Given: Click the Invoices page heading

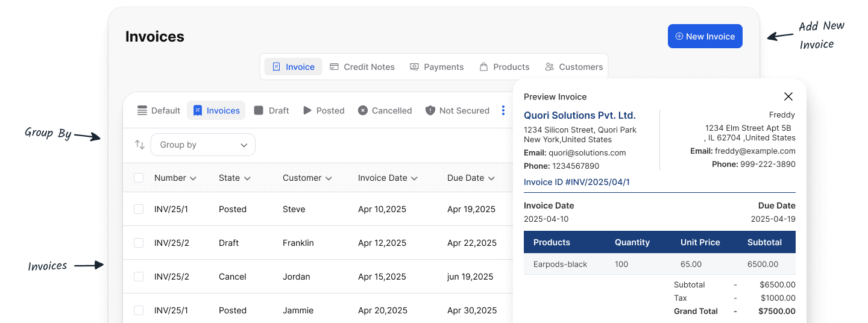Looking at the screenshot, I should click(x=155, y=37).
